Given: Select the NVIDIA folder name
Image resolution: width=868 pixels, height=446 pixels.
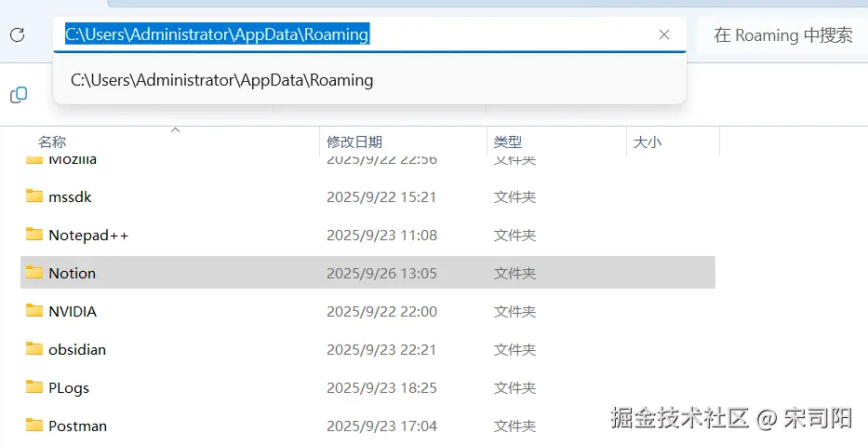Looking at the screenshot, I should (73, 311).
